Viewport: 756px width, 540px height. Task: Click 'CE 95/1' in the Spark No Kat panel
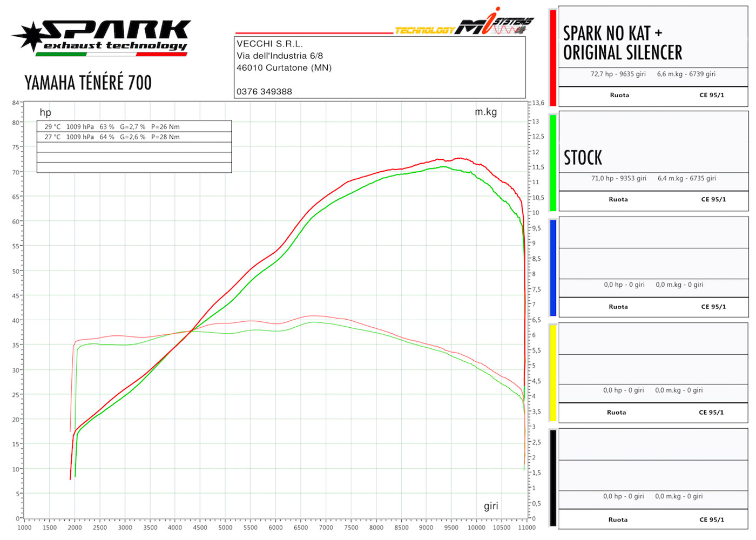click(712, 95)
